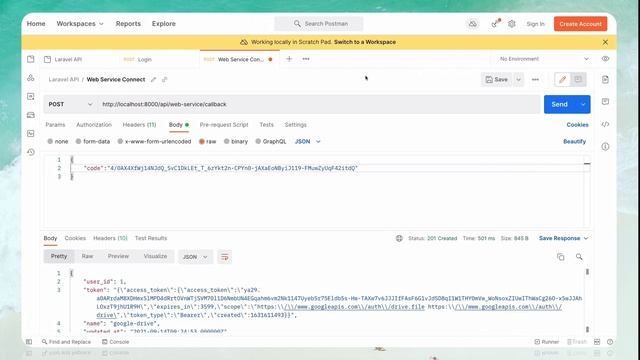
Task: Open the response Cookies tab
Action: tap(75, 238)
